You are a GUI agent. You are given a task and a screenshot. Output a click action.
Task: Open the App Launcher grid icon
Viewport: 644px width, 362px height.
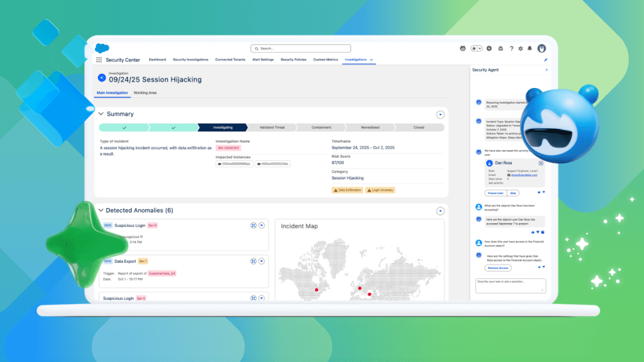(99, 59)
